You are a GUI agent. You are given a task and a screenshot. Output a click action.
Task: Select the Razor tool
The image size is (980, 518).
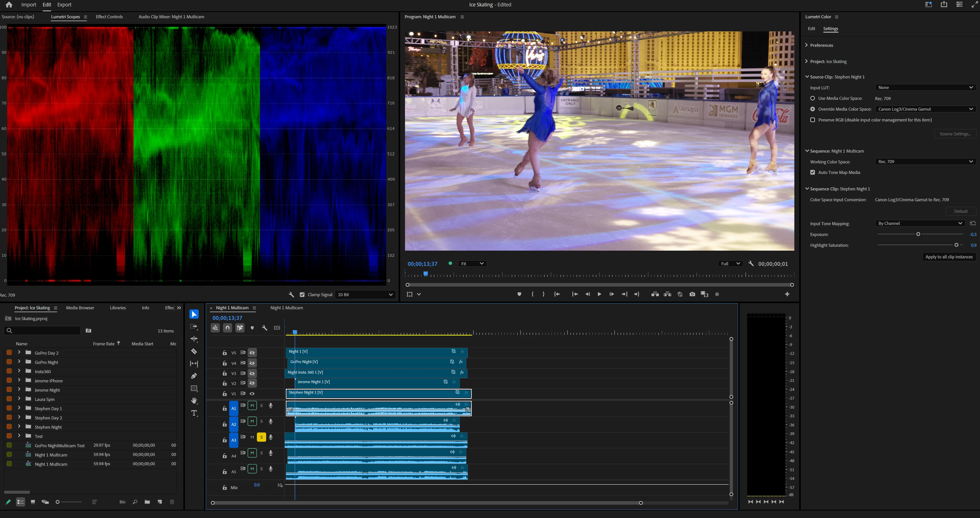click(x=194, y=351)
